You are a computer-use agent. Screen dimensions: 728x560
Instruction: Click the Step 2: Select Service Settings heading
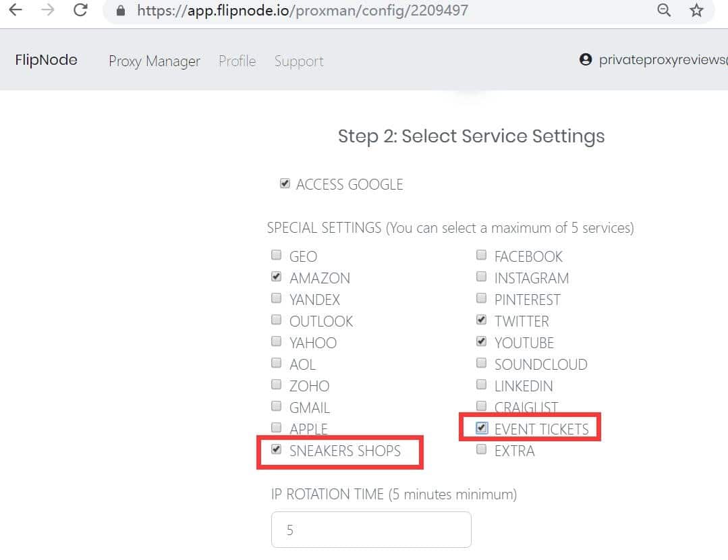pos(471,136)
